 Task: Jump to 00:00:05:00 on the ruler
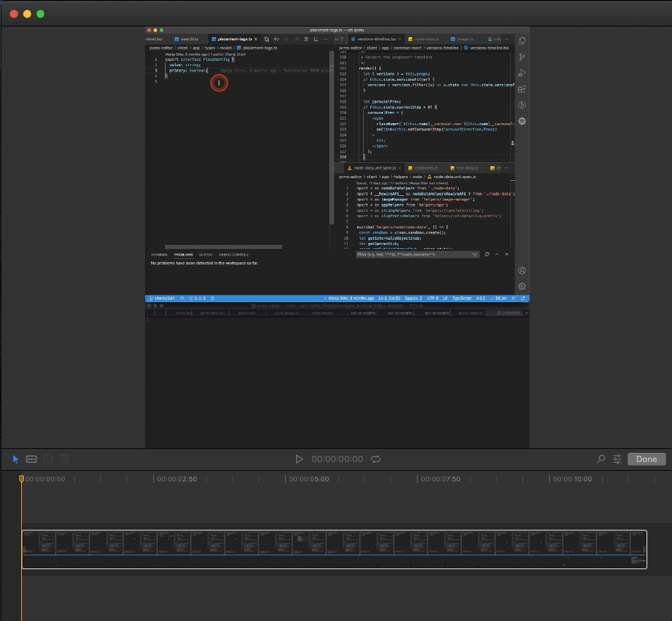[x=309, y=479]
